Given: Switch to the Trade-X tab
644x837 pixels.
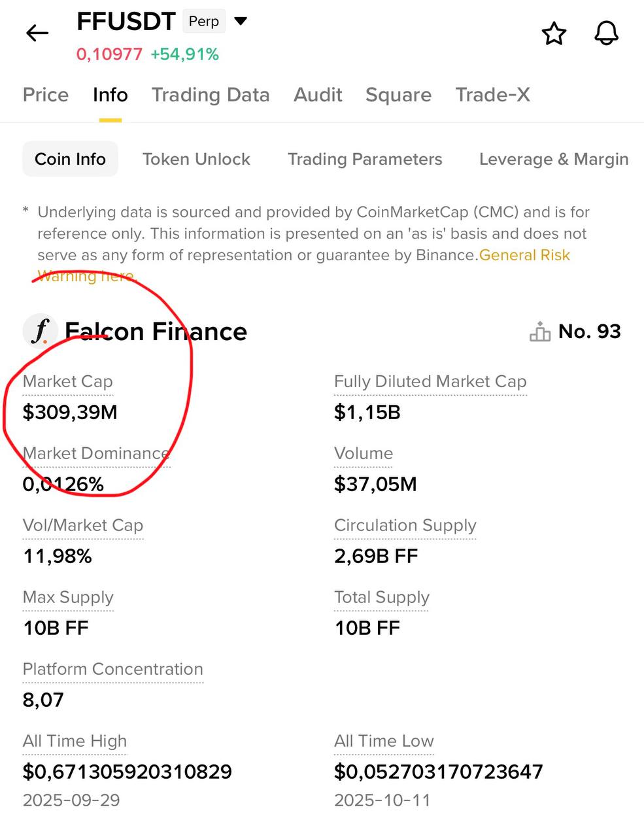Looking at the screenshot, I should click(x=492, y=95).
